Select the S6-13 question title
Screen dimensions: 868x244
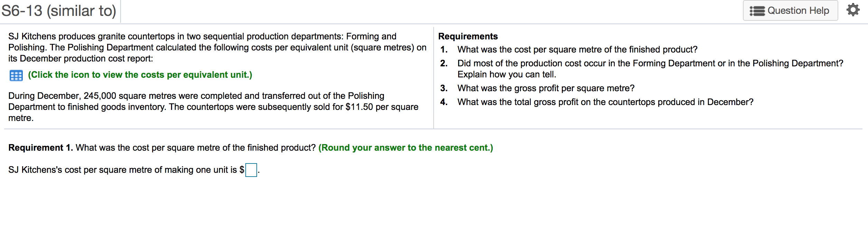(58, 10)
